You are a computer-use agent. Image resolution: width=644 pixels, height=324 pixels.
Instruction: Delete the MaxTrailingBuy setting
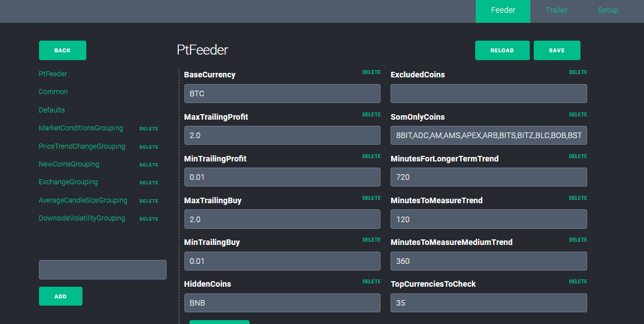pyautogui.click(x=371, y=198)
